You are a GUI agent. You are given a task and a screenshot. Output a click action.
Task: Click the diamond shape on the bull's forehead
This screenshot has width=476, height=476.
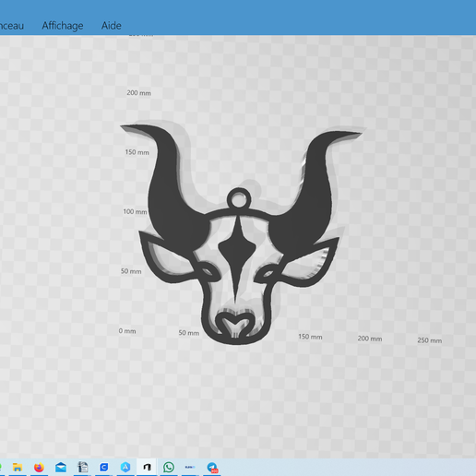pyautogui.click(x=237, y=247)
